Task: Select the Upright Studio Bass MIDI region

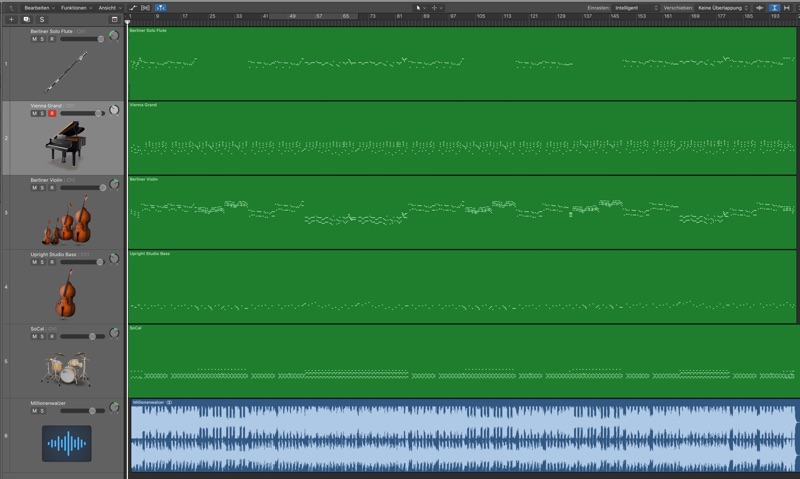Action: pyautogui.click(x=462, y=287)
